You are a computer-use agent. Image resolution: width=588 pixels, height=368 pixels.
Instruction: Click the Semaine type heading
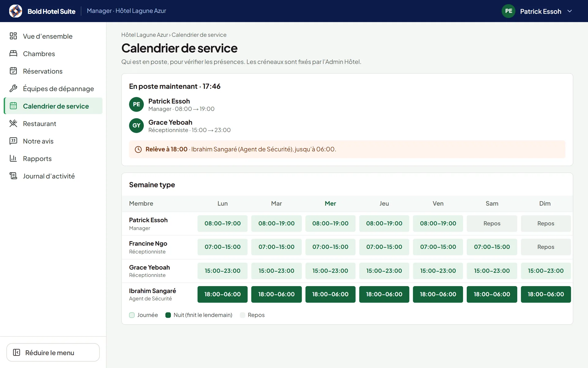(x=152, y=185)
